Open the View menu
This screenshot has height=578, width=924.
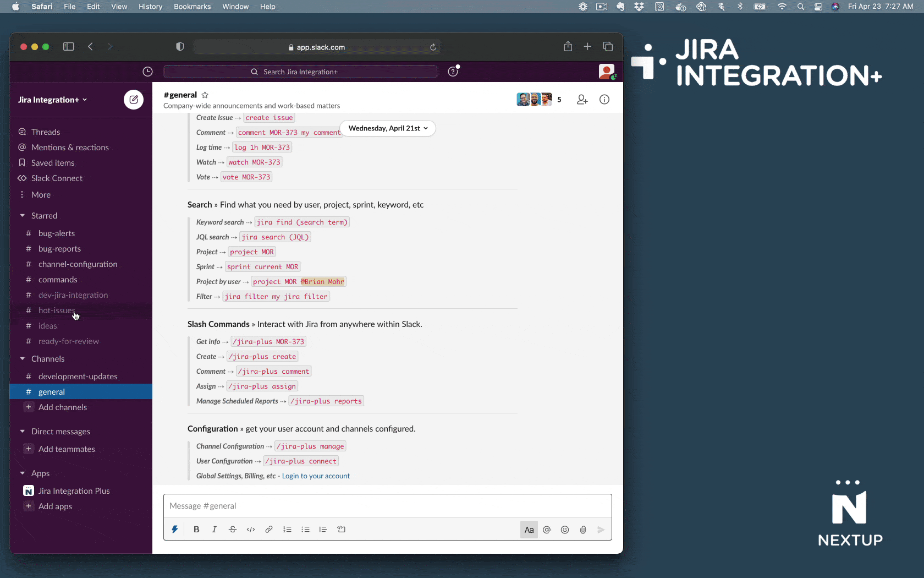click(x=119, y=7)
